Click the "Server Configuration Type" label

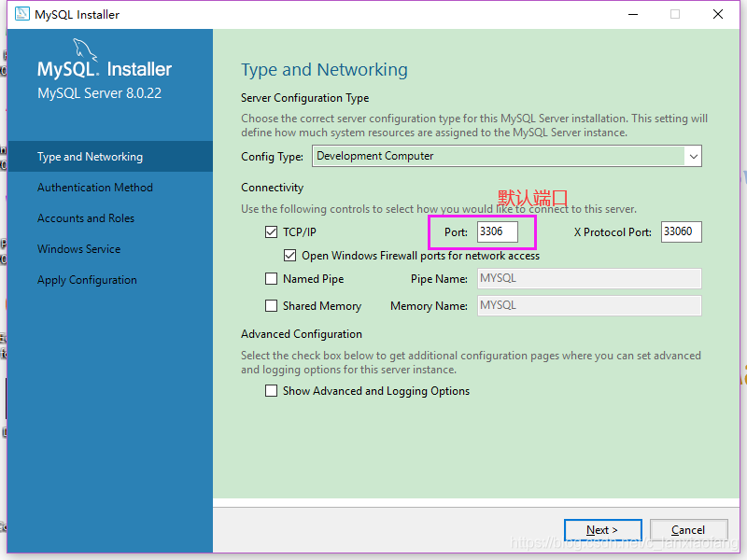(x=305, y=98)
